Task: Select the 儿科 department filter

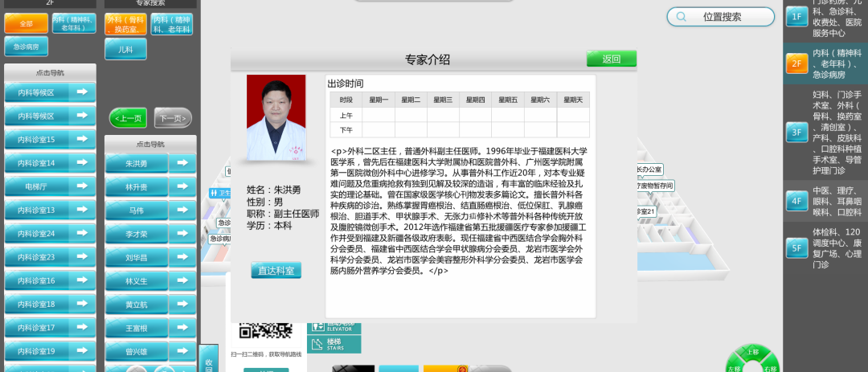Action: pos(125,49)
